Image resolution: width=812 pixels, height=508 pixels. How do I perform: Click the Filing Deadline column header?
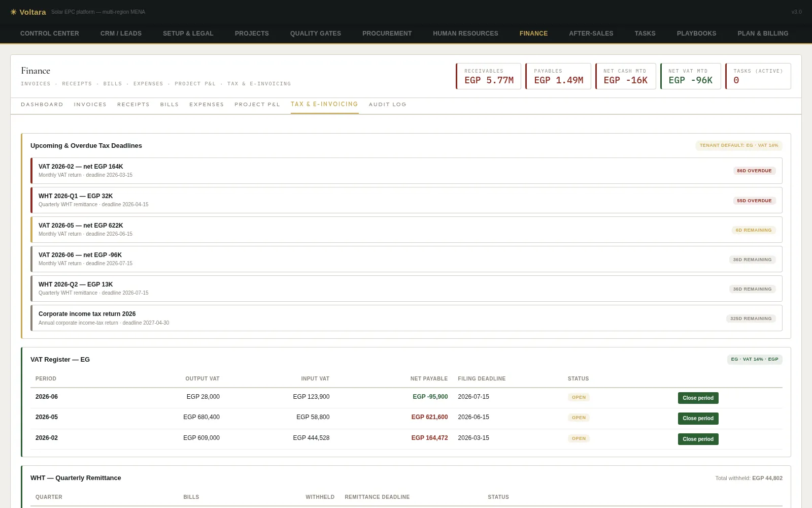click(482, 379)
